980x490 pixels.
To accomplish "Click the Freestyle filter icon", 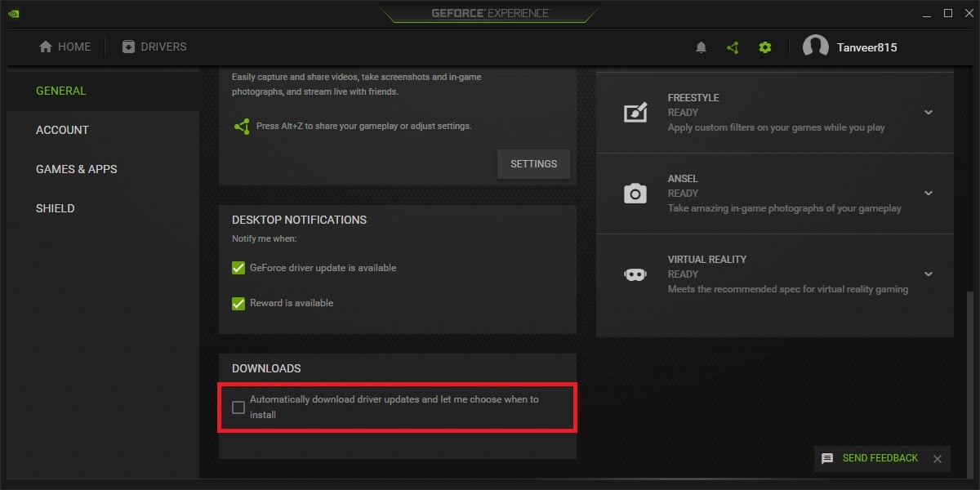I will [x=635, y=113].
